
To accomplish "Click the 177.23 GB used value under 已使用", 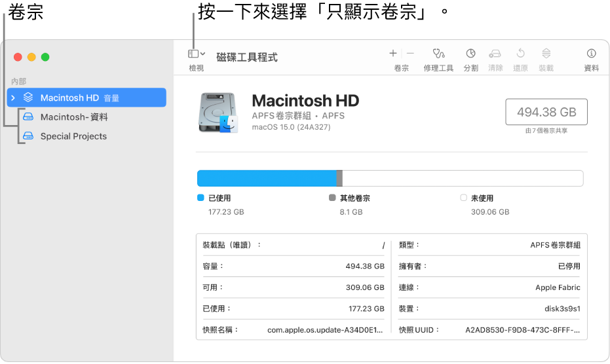I will pos(226,212).
